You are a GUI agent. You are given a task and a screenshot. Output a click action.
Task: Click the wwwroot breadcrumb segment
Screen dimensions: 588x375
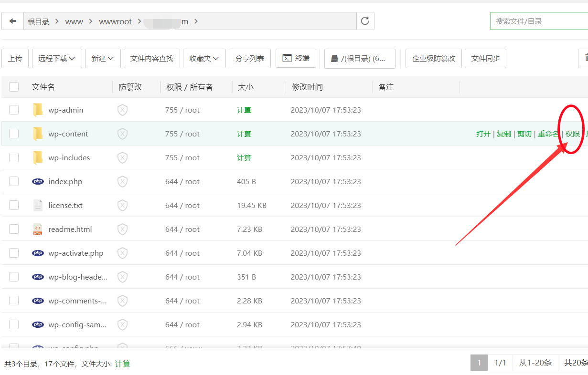(115, 21)
